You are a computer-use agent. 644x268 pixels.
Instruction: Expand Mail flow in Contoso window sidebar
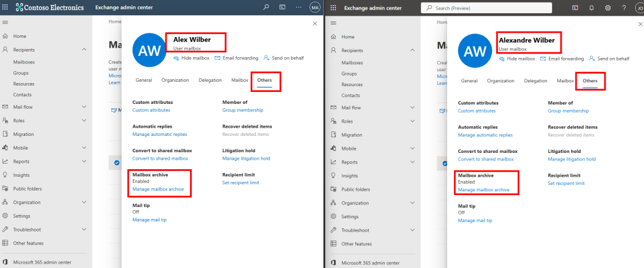[x=84, y=107]
